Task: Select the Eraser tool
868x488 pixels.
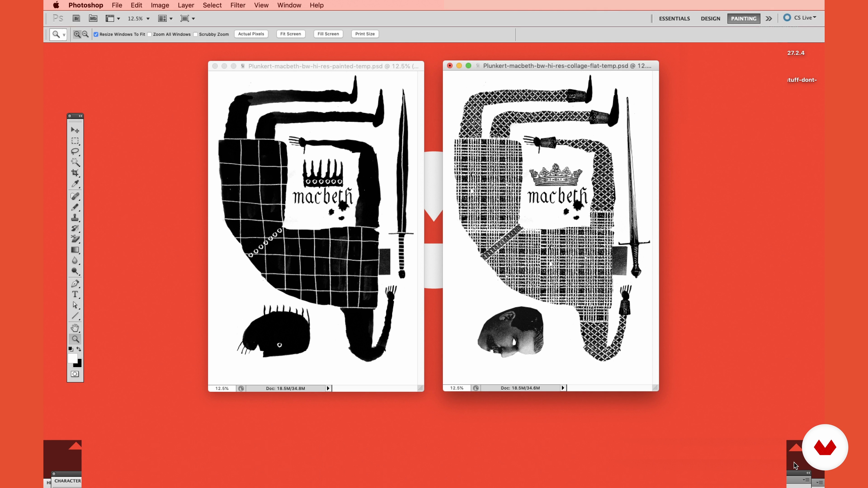Action: pyautogui.click(x=75, y=239)
